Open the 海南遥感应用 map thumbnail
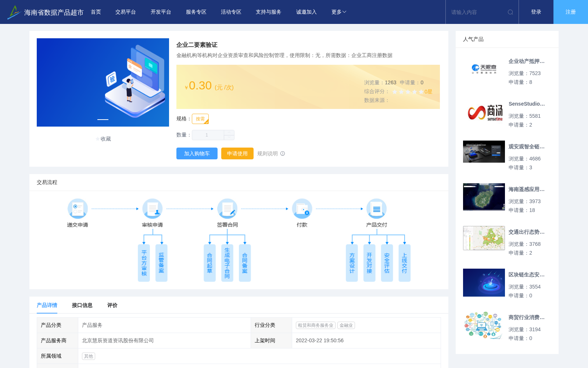This screenshot has width=588, height=368. [x=484, y=197]
